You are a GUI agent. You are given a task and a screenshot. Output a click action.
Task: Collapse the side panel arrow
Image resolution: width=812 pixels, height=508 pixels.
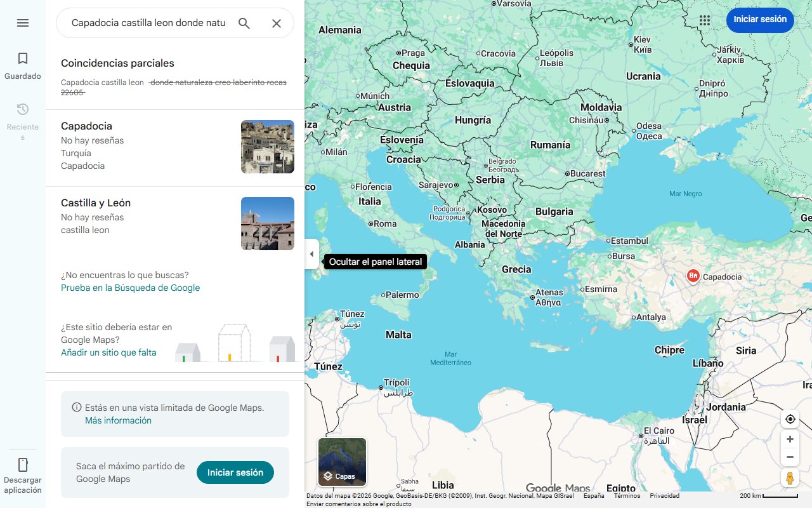point(311,254)
